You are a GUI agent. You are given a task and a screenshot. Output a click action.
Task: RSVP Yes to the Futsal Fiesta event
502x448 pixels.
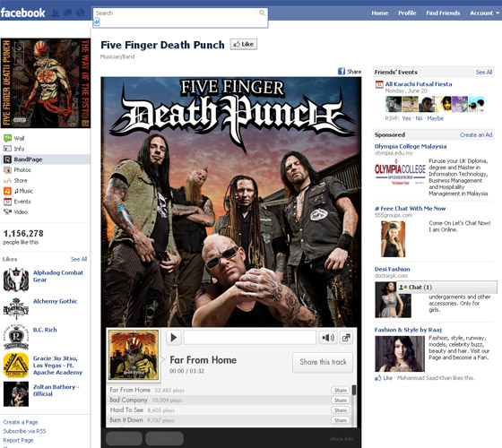407,118
